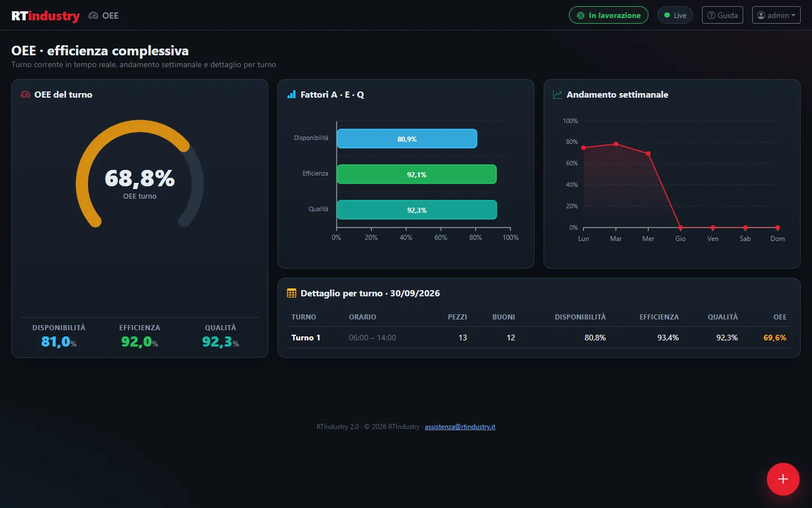Click the 80,8% disponibilità table cell
Image resolution: width=812 pixels, height=508 pixels.
[x=595, y=338]
